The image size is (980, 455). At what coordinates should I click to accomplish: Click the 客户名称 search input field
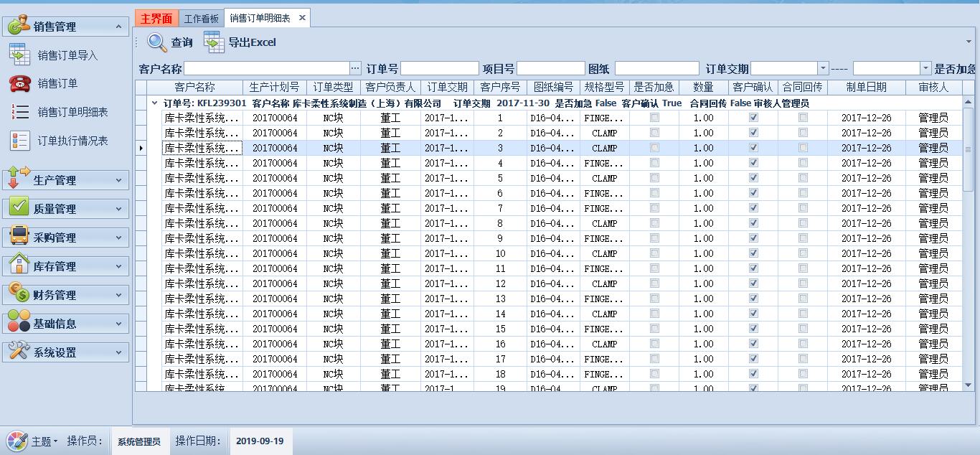[267, 69]
